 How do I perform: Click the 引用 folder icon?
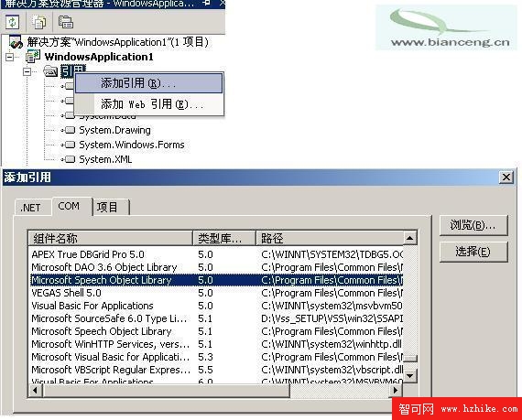tap(50, 70)
